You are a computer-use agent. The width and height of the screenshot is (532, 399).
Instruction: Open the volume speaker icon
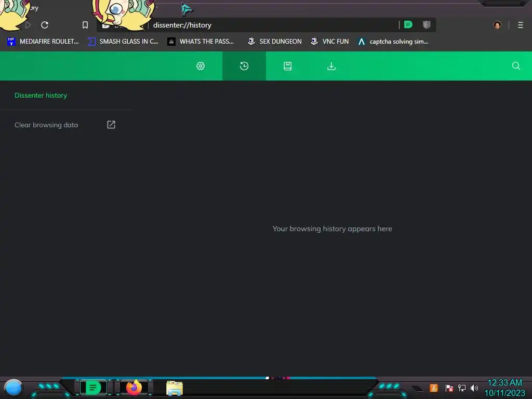[474, 388]
